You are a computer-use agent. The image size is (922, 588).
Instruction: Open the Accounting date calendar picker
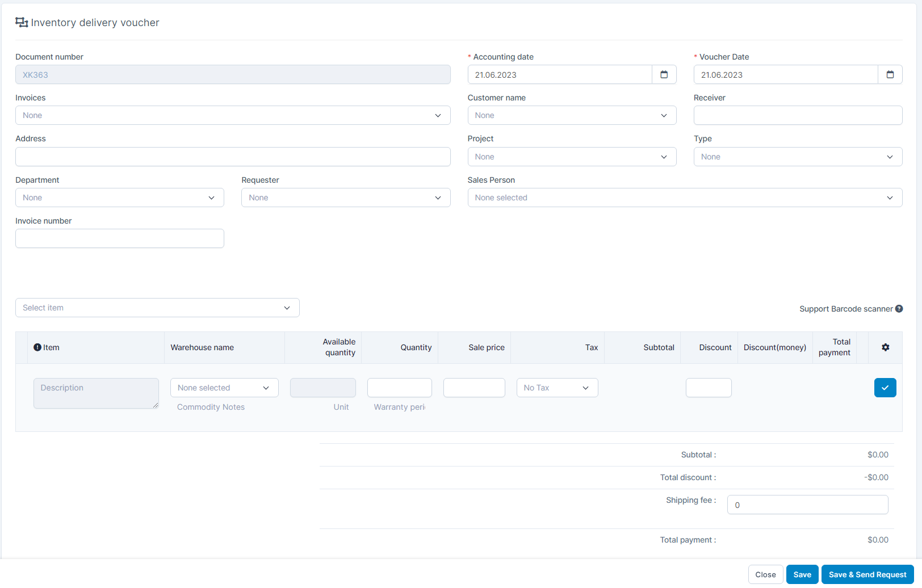coord(664,75)
